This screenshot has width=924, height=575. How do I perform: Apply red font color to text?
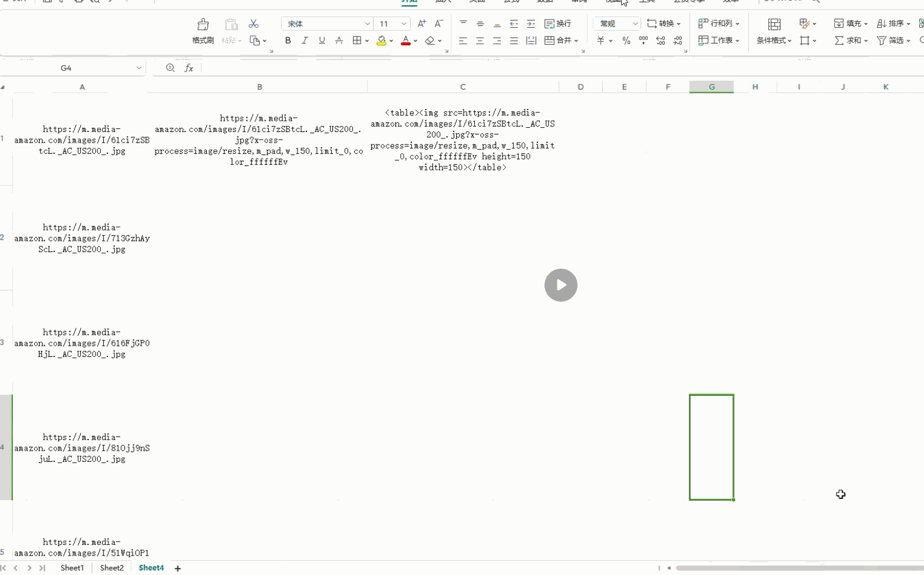(x=405, y=41)
